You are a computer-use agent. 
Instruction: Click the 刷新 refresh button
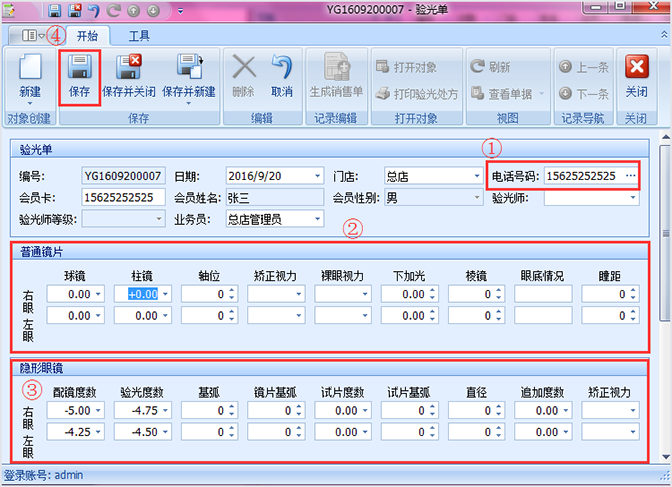tap(490, 67)
